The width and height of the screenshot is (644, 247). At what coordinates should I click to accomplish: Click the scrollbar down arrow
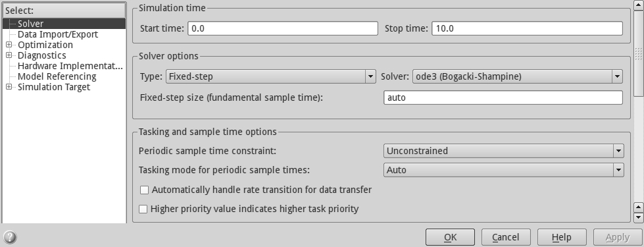pyautogui.click(x=638, y=217)
